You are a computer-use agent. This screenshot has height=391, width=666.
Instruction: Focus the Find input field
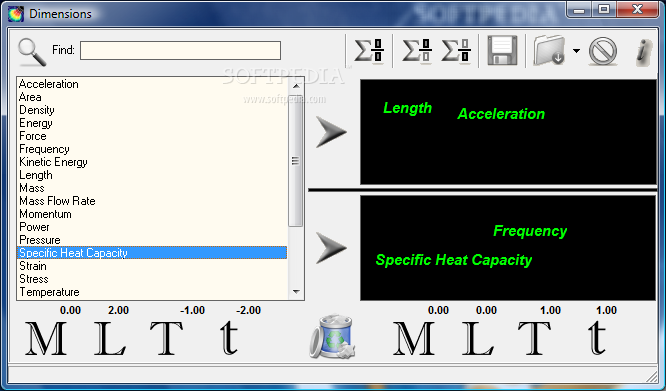point(181,51)
